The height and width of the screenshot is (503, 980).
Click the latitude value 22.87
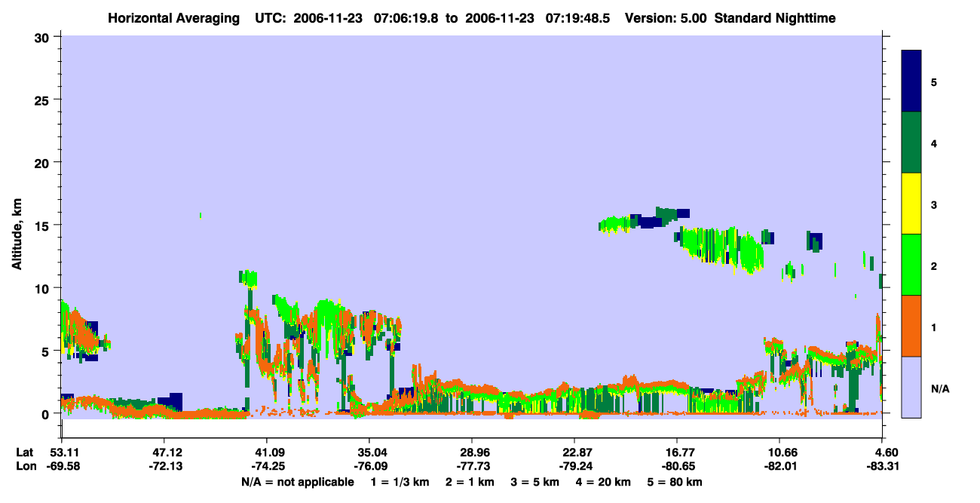[574, 452]
